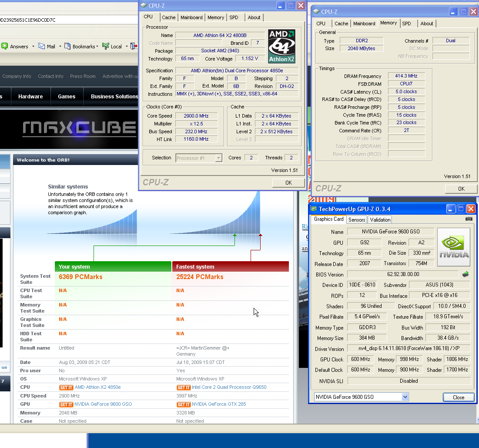Click the Answers toolbar icon

pyautogui.click(x=5, y=46)
